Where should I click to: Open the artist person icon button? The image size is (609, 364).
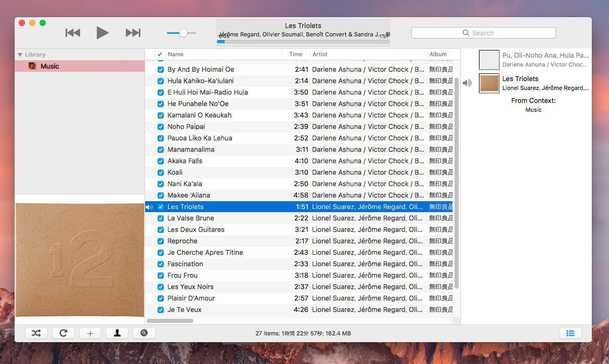[117, 333]
